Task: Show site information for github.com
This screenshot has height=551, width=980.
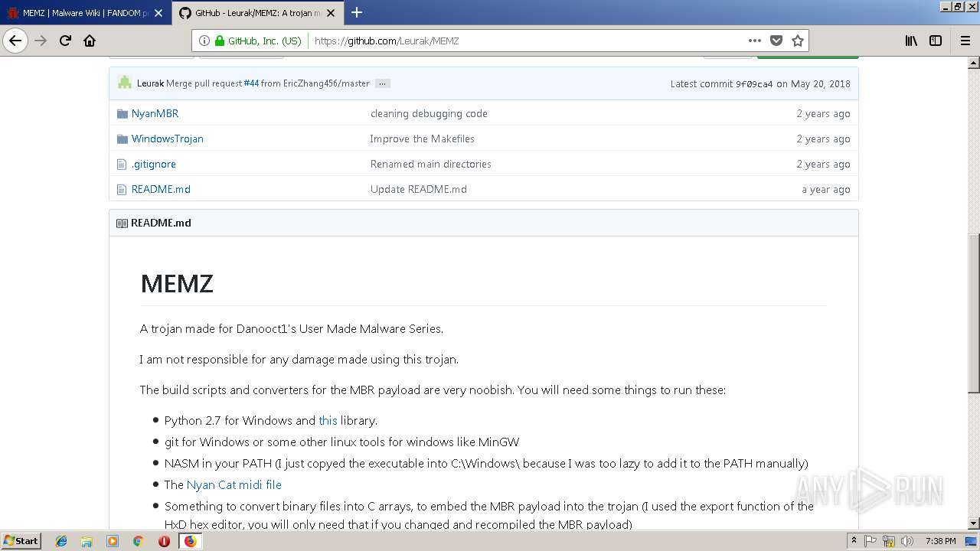Action: tap(204, 41)
